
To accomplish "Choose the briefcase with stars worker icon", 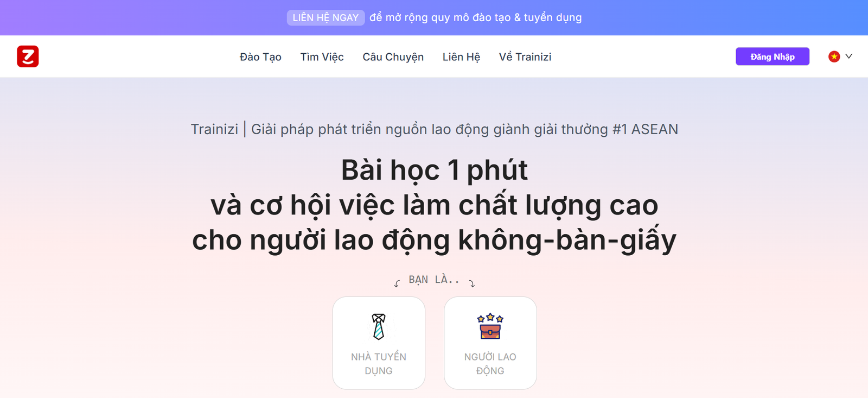I will point(490,326).
